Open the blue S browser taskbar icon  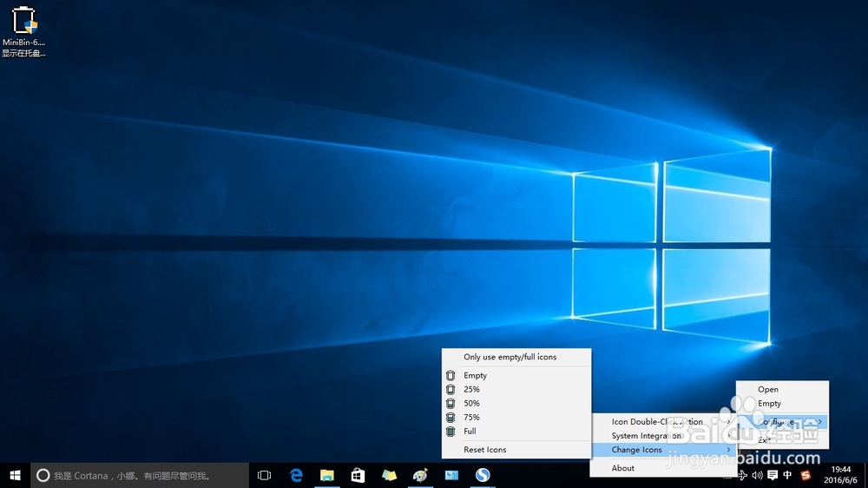pyautogui.click(x=483, y=475)
